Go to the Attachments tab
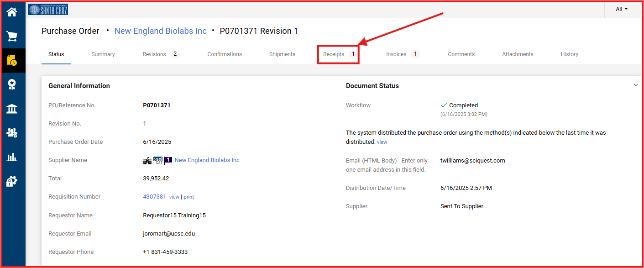The height and width of the screenshot is (268, 644). (x=518, y=54)
